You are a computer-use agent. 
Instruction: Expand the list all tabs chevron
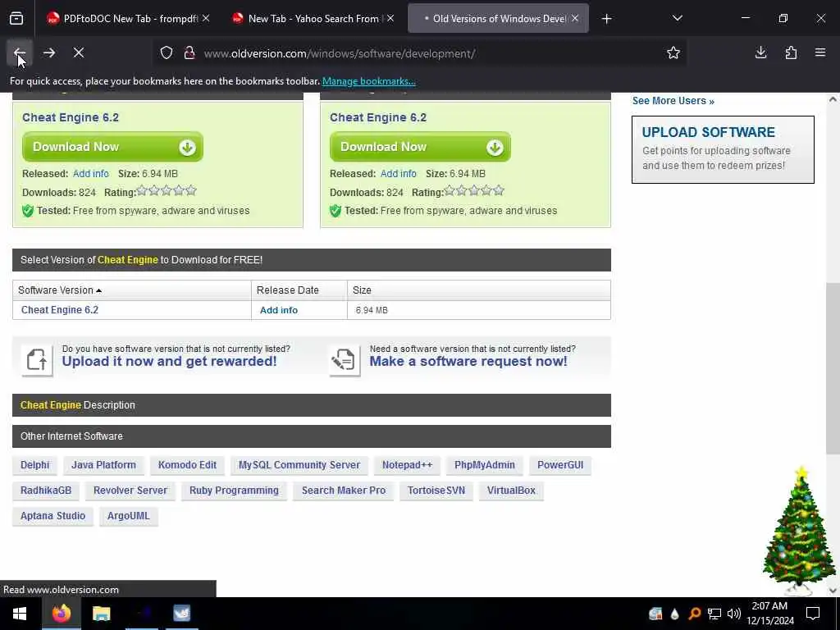tap(677, 18)
